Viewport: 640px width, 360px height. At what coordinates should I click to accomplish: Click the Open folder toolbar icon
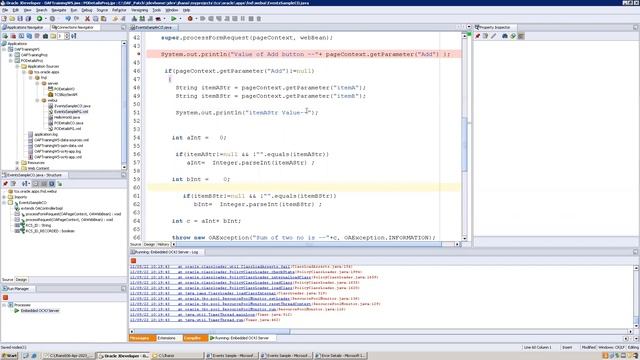pos(12,18)
